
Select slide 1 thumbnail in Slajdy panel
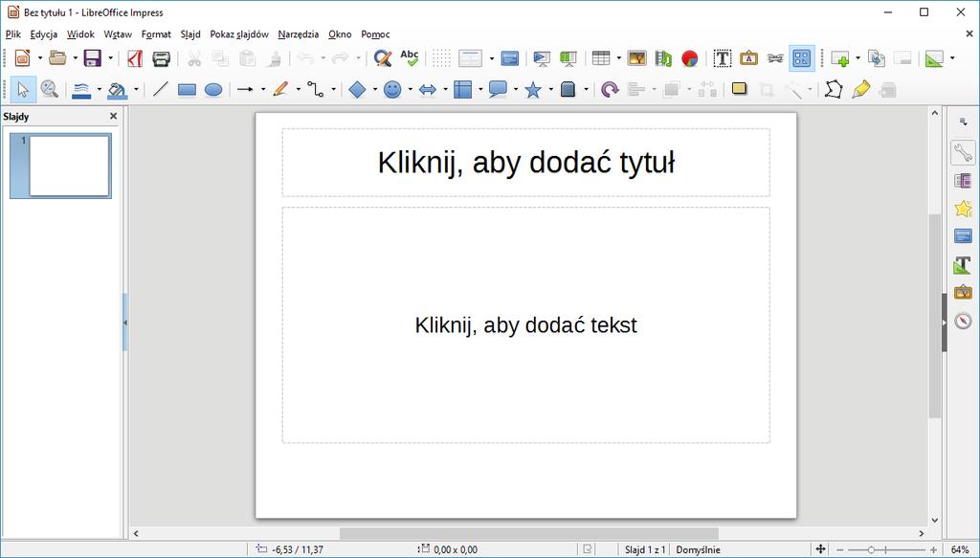pyautogui.click(x=60, y=166)
